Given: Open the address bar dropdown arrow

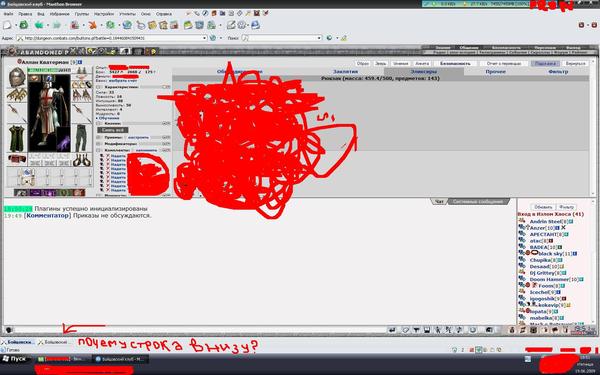Looking at the screenshot, I should coord(204,38).
